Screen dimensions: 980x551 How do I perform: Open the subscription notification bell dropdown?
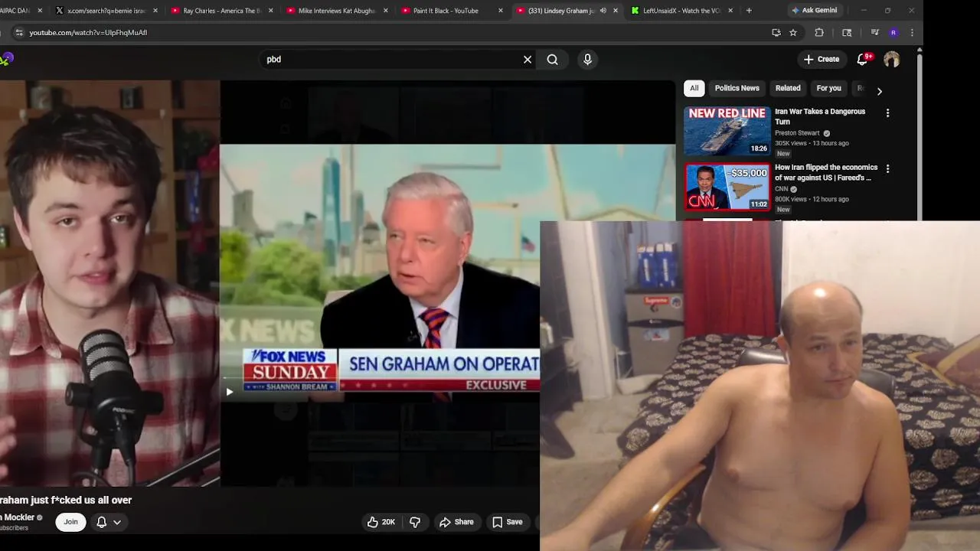(x=108, y=522)
